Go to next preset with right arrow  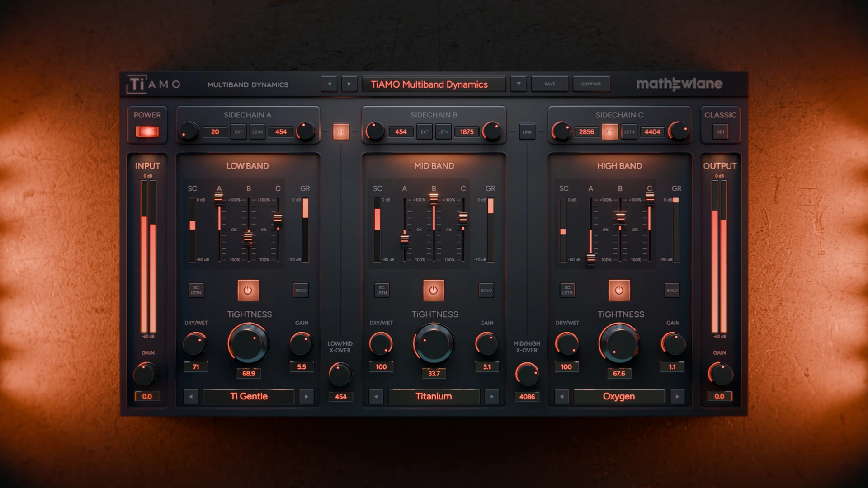pyautogui.click(x=349, y=84)
